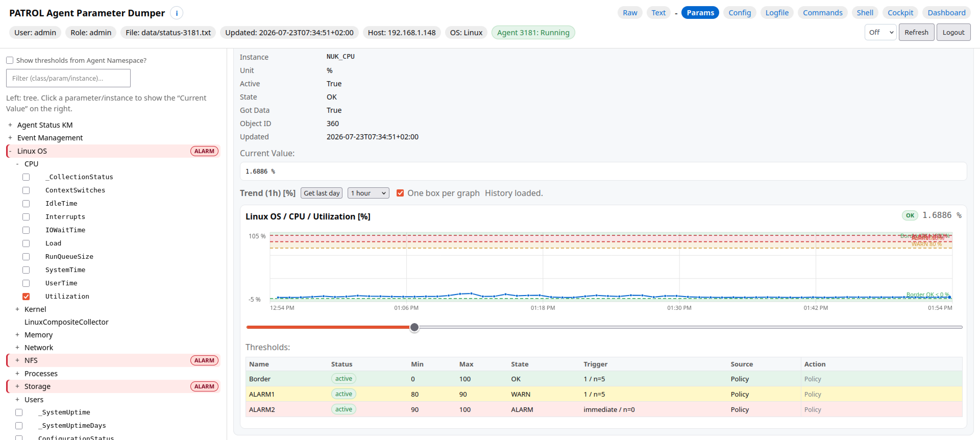
Task: Open the Dashboard tab
Action: click(946, 13)
